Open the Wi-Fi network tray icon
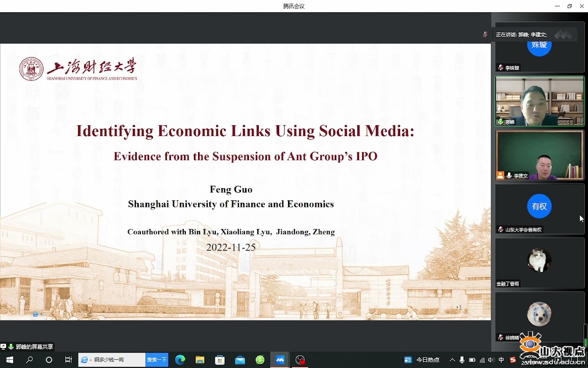This screenshot has width=588, height=368. tap(482, 360)
